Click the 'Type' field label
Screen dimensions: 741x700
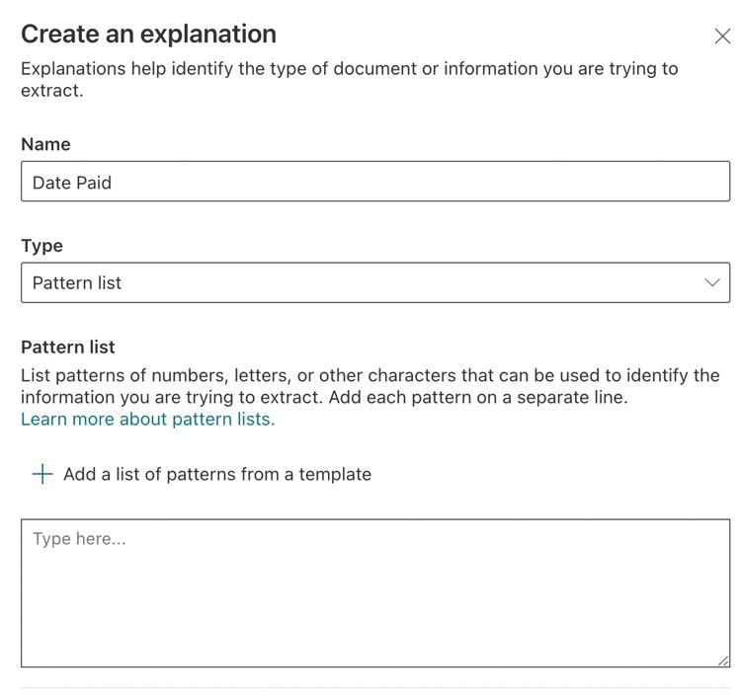pos(41,246)
